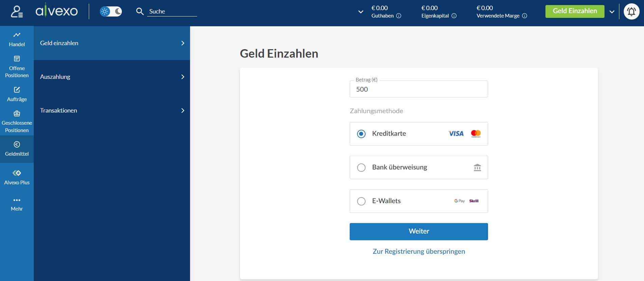Screen dimensions: 644x281
Task: Open dropdown next to Geld Einzahlen button
Action: tap(612, 12)
